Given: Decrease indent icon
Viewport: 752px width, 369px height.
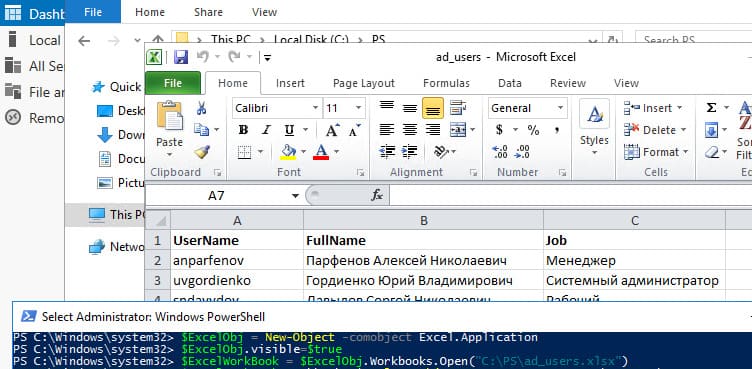Looking at the screenshot, I should tap(387, 152).
